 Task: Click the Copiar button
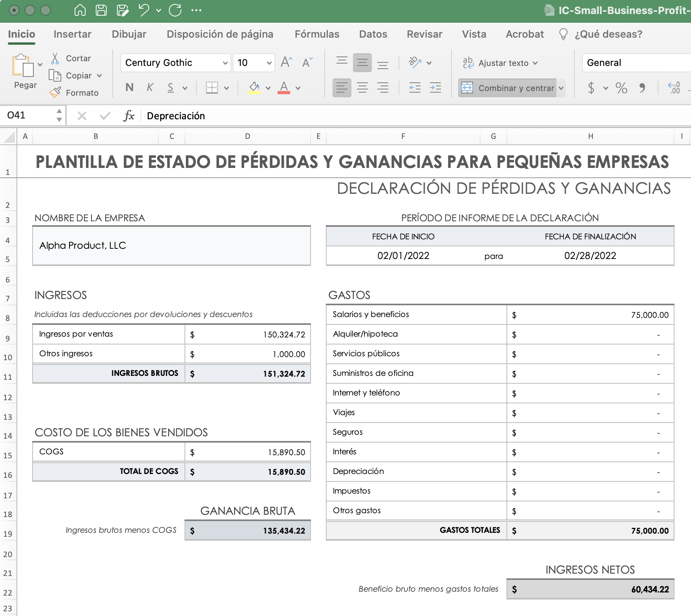pos(71,75)
